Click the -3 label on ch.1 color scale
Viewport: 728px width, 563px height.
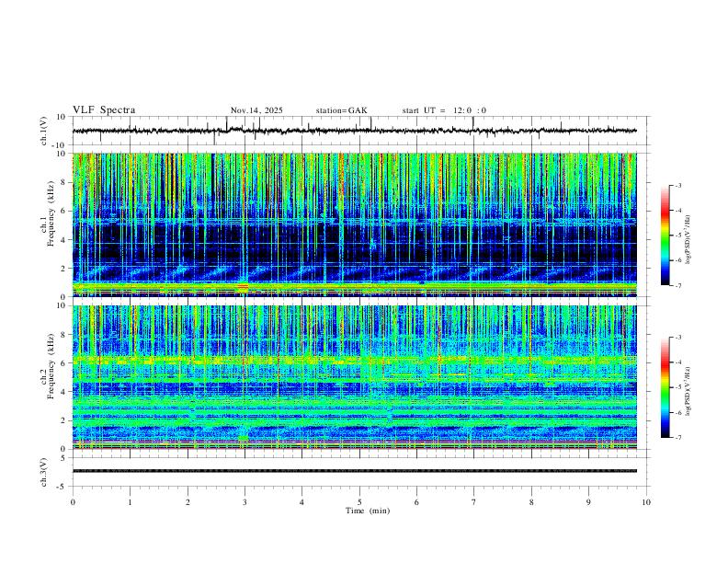point(678,185)
